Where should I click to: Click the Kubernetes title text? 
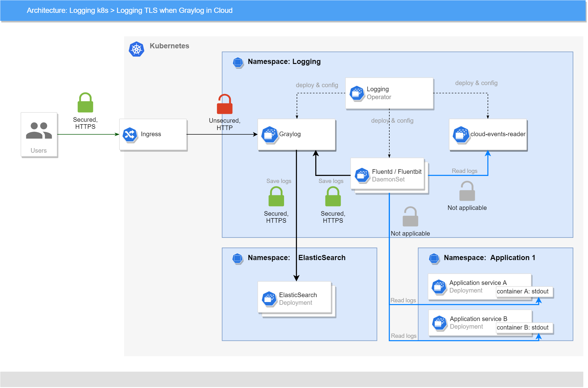tap(169, 46)
